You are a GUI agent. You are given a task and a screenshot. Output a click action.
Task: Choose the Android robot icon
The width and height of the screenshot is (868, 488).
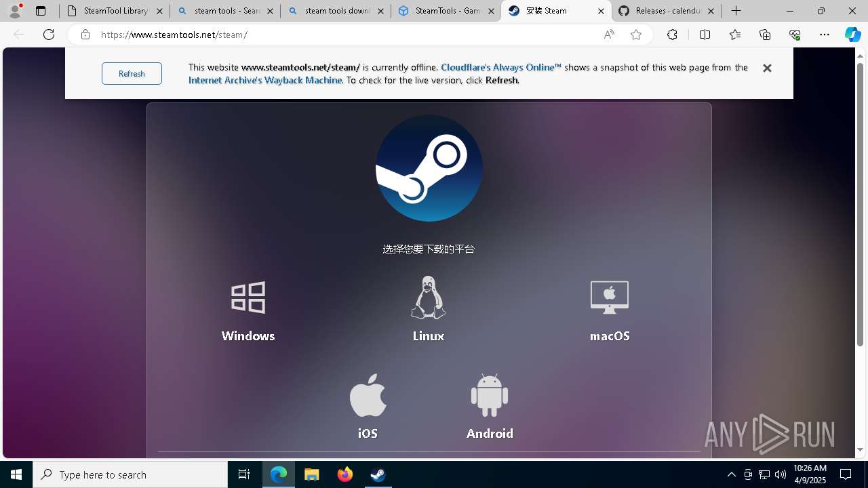point(490,395)
